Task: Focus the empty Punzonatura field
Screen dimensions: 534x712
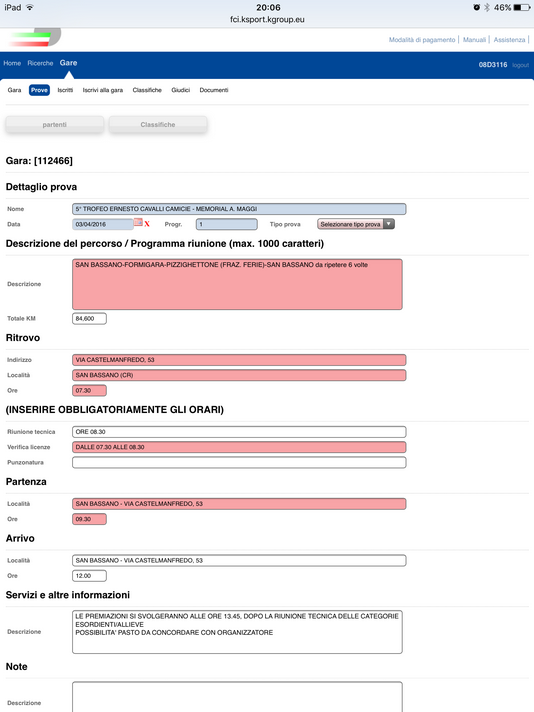Action: pos(239,462)
